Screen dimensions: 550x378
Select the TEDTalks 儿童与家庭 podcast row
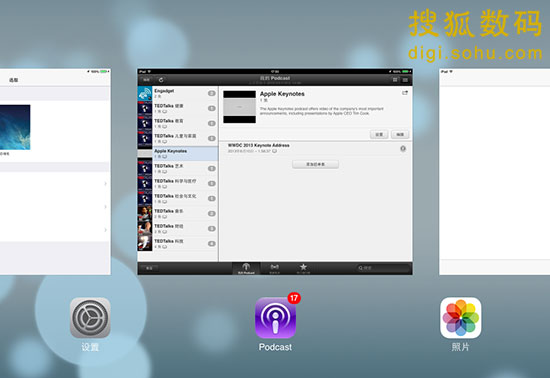pyautogui.click(x=178, y=139)
